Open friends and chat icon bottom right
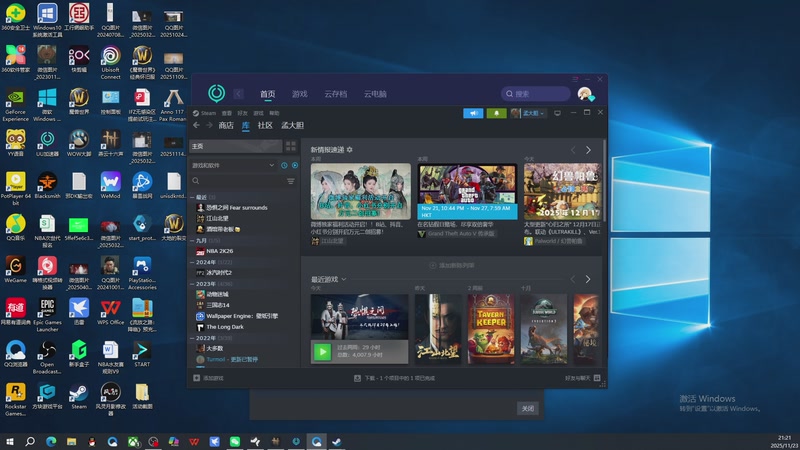 coord(597,378)
